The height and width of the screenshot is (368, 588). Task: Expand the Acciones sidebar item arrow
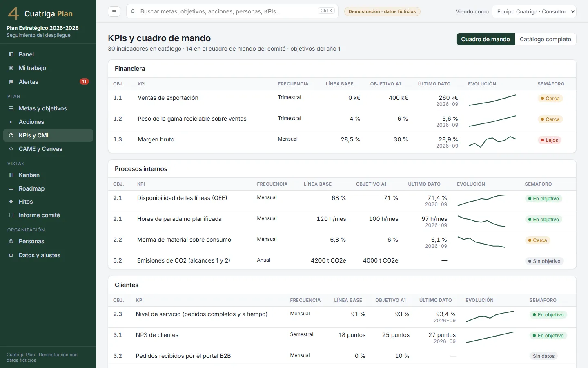(11, 122)
